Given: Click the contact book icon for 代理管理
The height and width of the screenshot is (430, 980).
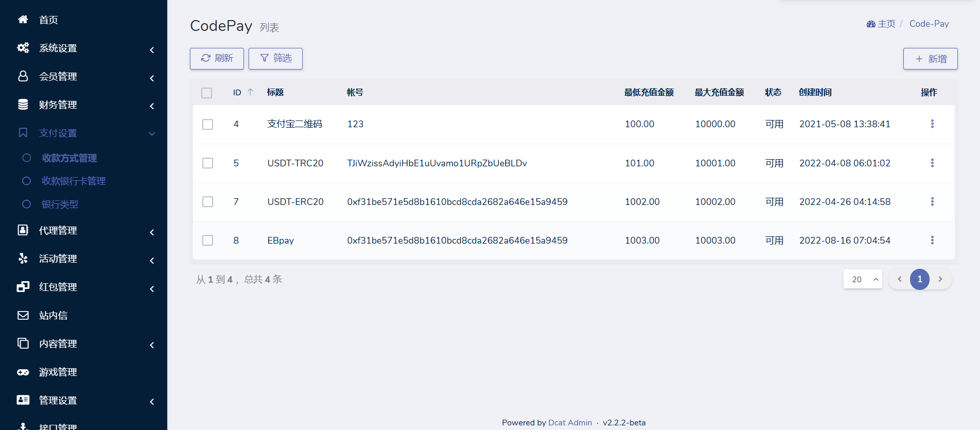Looking at the screenshot, I should click(x=23, y=230).
